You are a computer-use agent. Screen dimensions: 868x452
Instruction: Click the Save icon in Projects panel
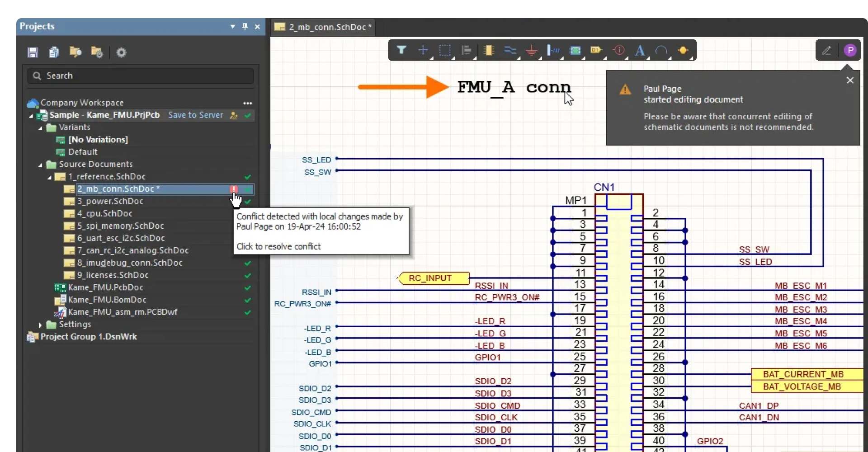coord(33,52)
